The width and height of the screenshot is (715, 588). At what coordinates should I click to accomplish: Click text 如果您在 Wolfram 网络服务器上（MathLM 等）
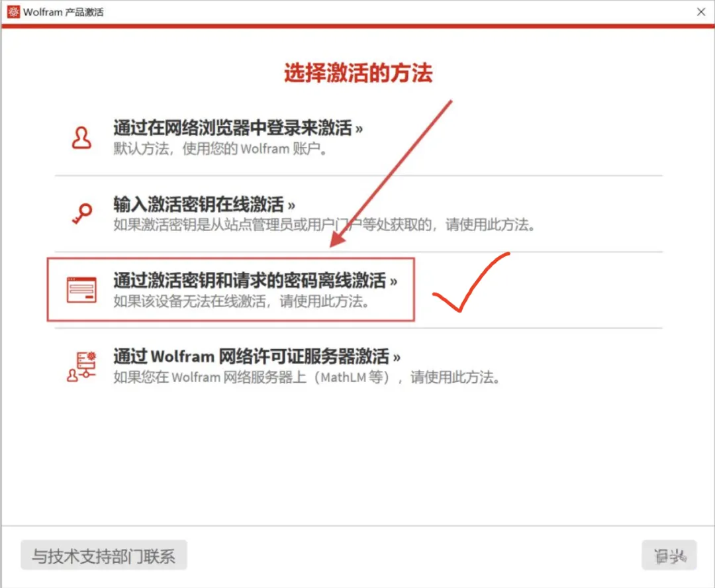click(252, 377)
